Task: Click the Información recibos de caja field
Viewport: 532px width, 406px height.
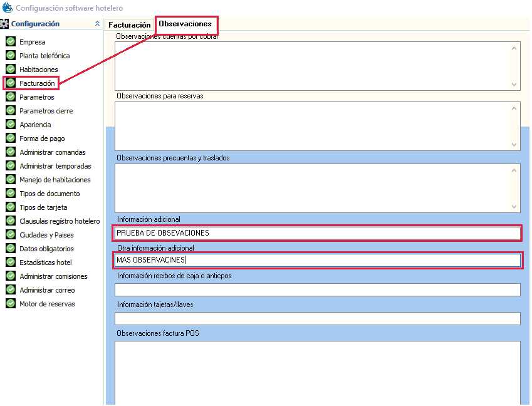Action: tap(317, 289)
